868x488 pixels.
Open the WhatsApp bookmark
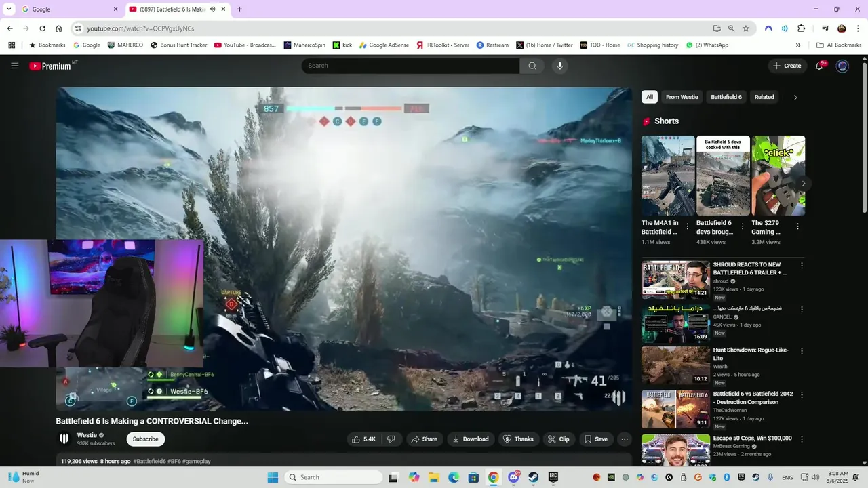(x=707, y=45)
